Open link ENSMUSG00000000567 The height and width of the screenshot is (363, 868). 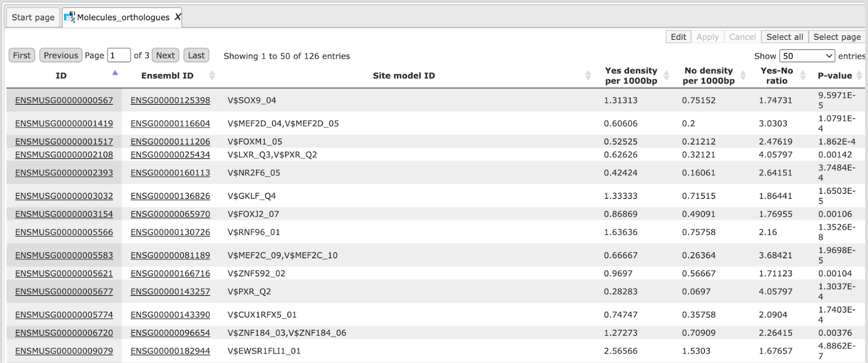click(64, 100)
